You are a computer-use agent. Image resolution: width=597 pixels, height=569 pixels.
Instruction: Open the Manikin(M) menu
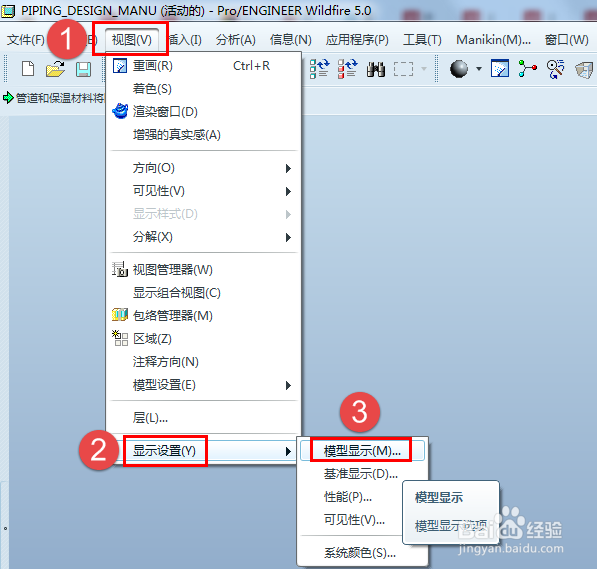tap(493, 40)
